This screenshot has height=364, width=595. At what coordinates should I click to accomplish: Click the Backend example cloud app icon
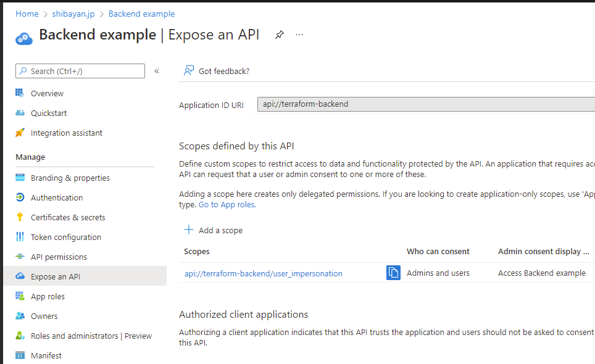click(x=24, y=39)
